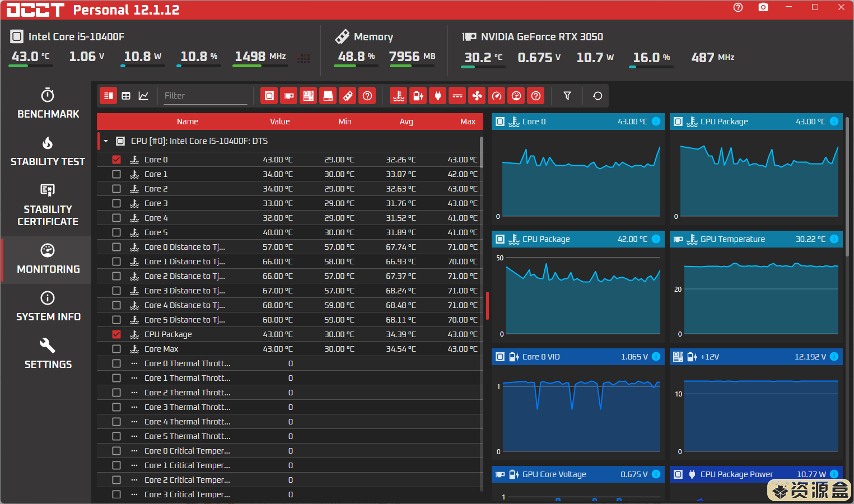Sort by the Avg column header
The width and height of the screenshot is (854, 504).
[407, 122]
